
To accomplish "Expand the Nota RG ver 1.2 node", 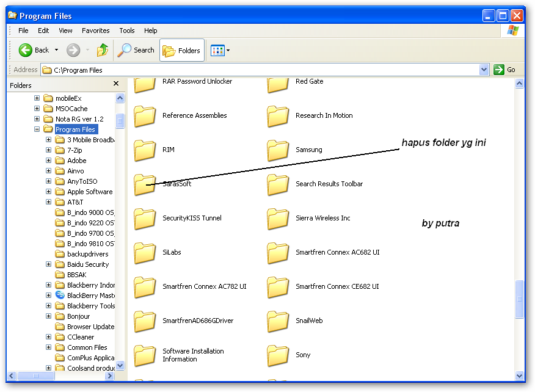I will 37,118.
